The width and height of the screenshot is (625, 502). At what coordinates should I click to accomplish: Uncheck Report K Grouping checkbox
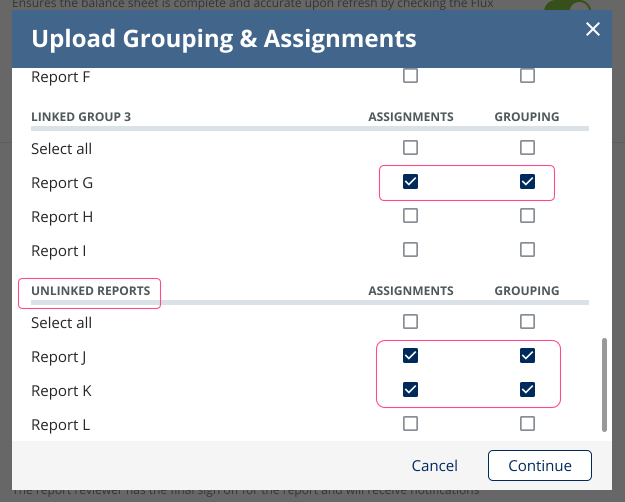[528, 390]
